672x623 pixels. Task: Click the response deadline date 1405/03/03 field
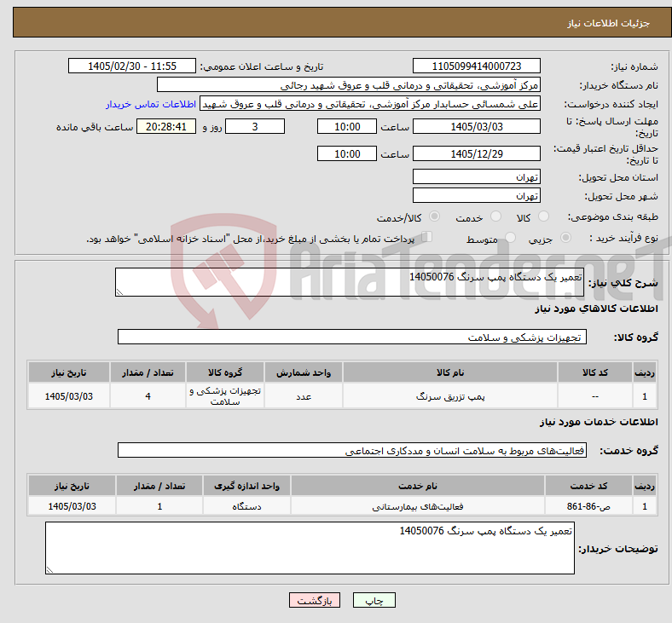(476, 126)
